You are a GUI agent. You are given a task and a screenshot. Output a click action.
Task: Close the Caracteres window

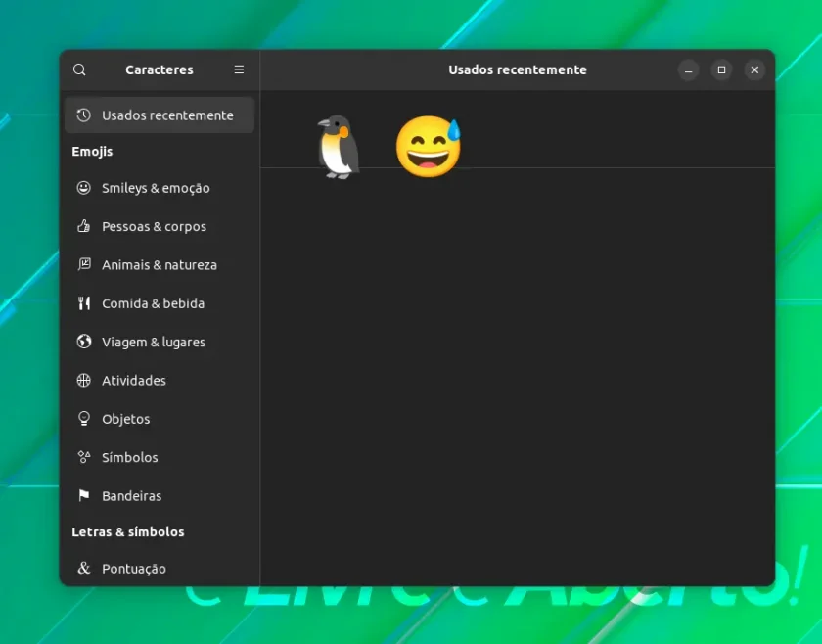click(754, 69)
